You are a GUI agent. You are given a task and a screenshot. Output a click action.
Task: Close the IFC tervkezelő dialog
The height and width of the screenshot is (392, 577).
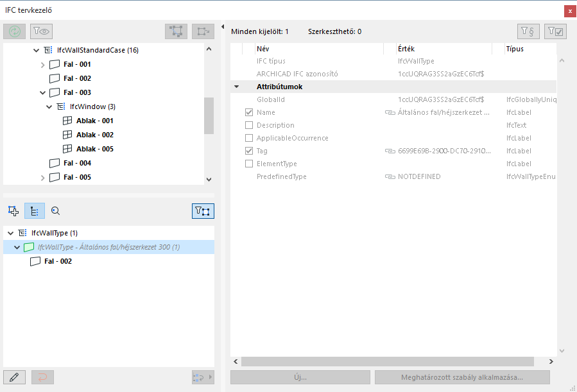pyautogui.click(x=570, y=11)
